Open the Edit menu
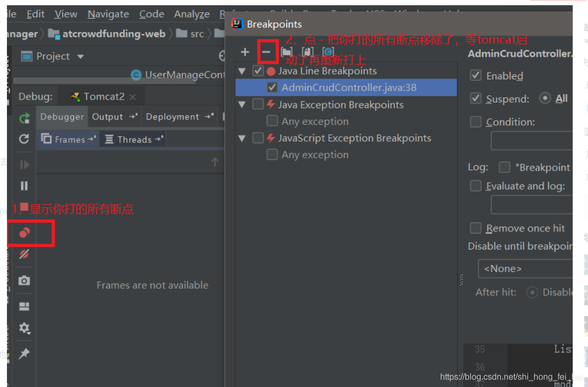The width and height of the screenshot is (588, 387). pyautogui.click(x=36, y=14)
